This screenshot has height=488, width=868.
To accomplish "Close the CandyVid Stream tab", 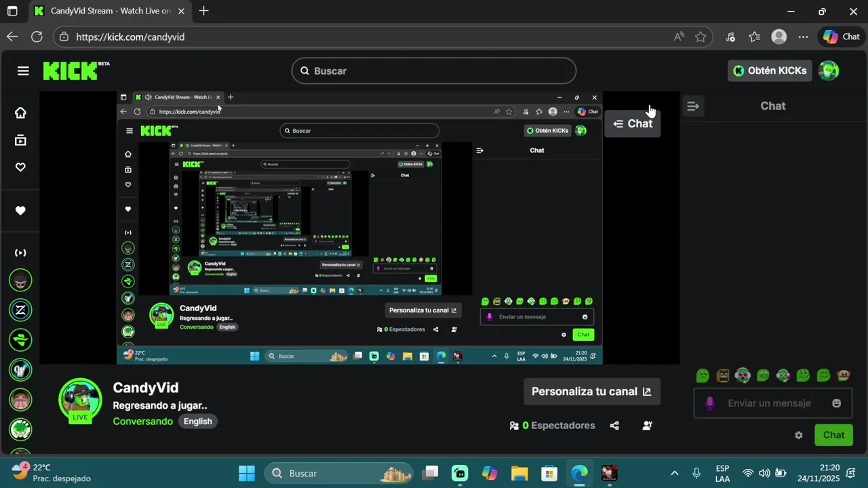I will (181, 11).
